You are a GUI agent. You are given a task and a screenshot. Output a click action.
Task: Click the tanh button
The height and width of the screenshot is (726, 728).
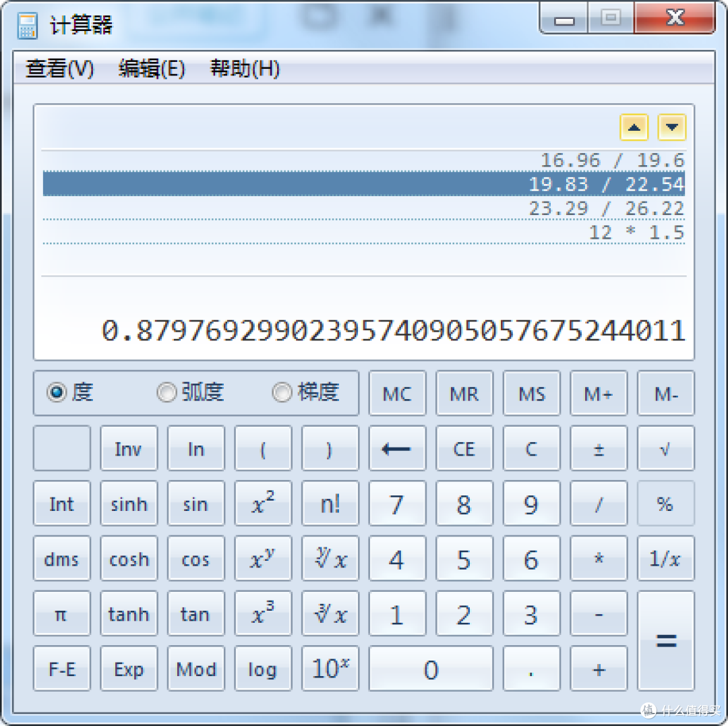tap(129, 613)
